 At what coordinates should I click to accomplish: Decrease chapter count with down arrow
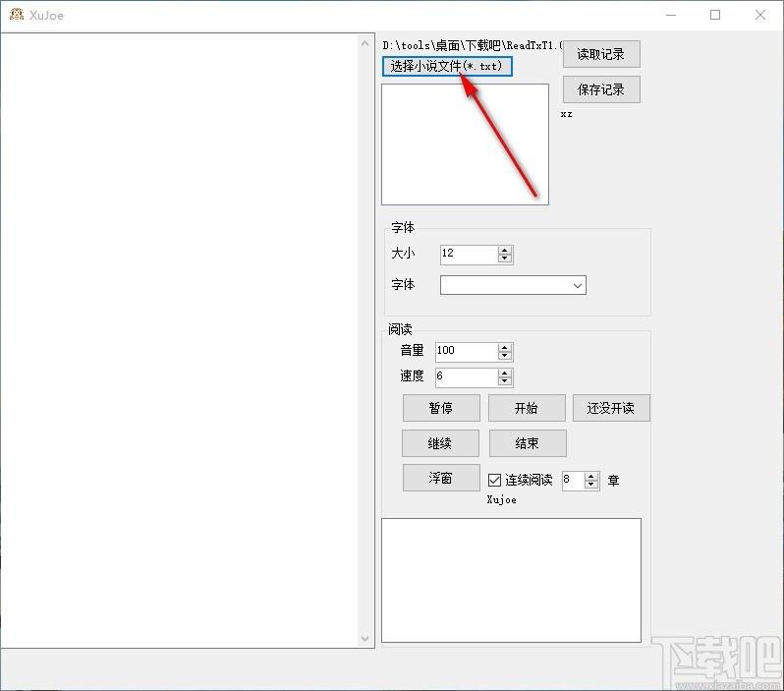(x=591, y=485)
